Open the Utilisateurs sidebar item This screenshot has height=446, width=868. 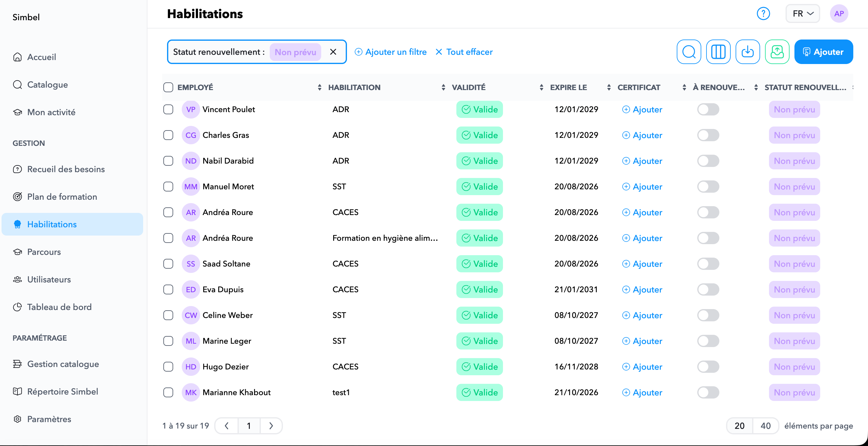pyautogui.click(x=49, y=279)
